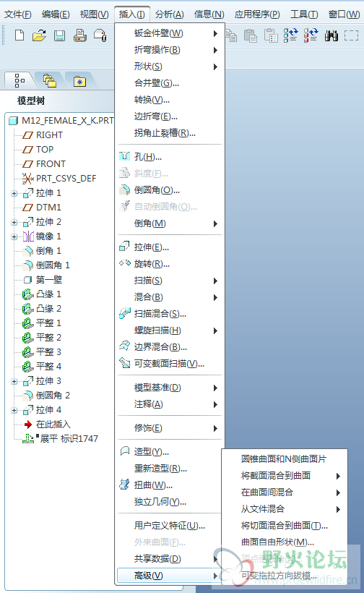Click the Paste clipboard icon
Viewport: 364px width, 593px height.
251,35
